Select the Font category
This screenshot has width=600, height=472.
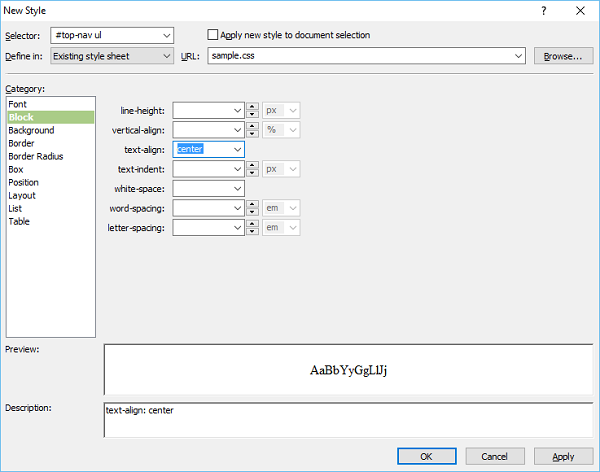tap(18, 104)
